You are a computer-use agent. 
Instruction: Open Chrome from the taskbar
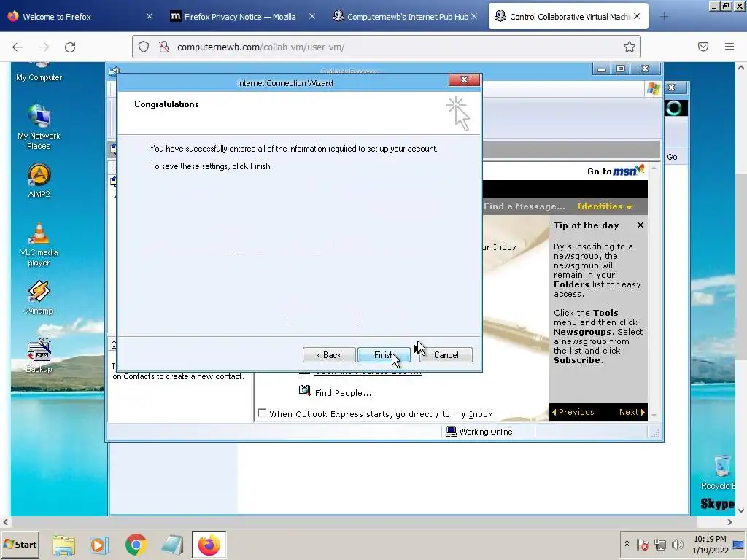[136, 545]
